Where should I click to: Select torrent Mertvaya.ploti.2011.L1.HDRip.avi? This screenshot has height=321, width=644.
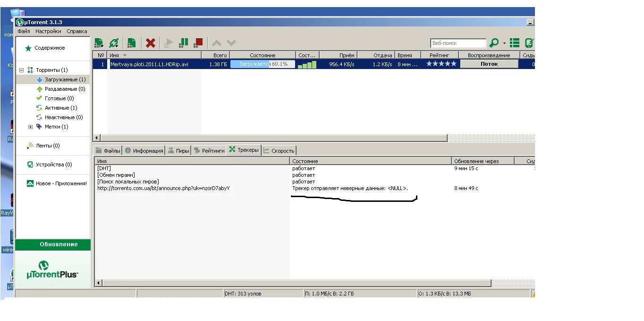point(149,64)
